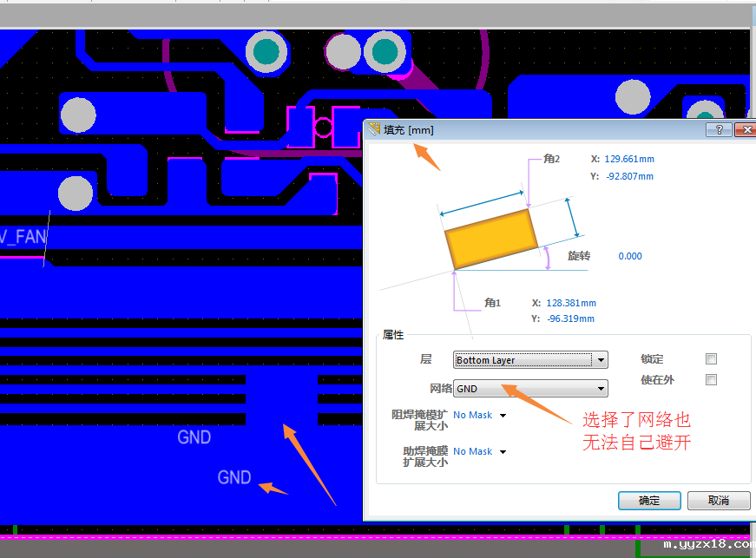Click the V_FAN net label on the left
The height and width of the screenshot is (558, 756).
pyautogui.click(x=23, y=235)
